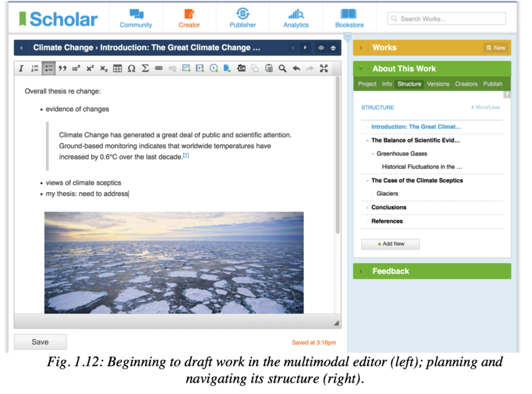The height and width of the screenshot is (394, 532).
Task: Open the Analytics section
Action: click(296, 18)
